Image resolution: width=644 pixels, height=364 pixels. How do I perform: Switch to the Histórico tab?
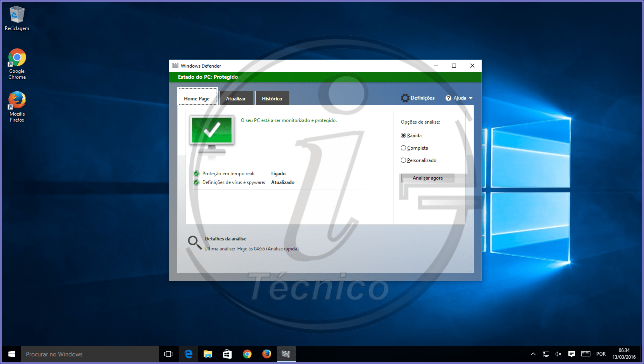click(272, 98)
